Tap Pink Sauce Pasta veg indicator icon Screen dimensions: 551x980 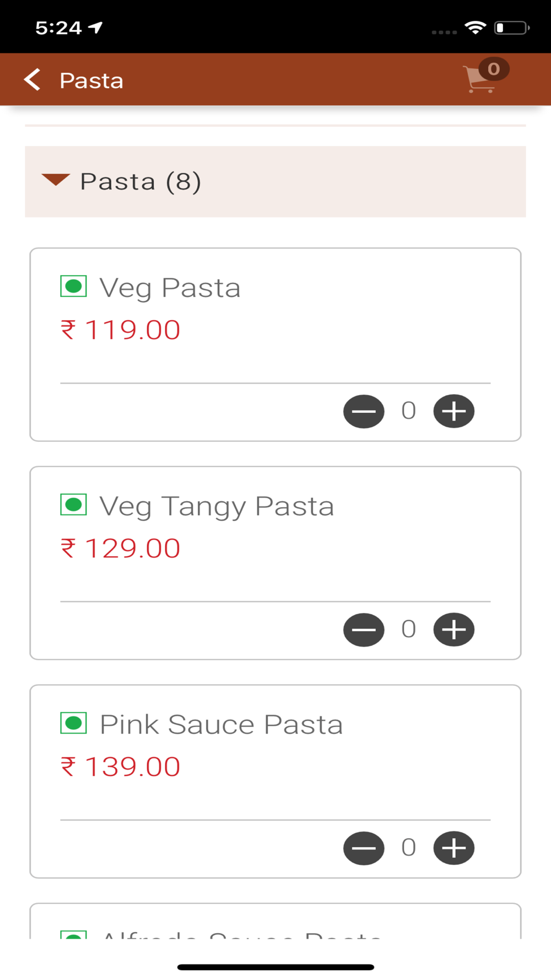(73, 723)
